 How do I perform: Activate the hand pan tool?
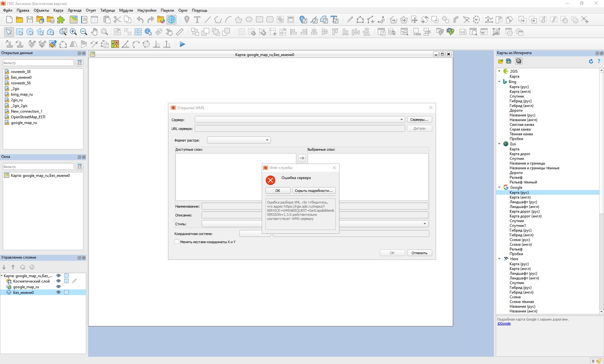tap(94, 32)
